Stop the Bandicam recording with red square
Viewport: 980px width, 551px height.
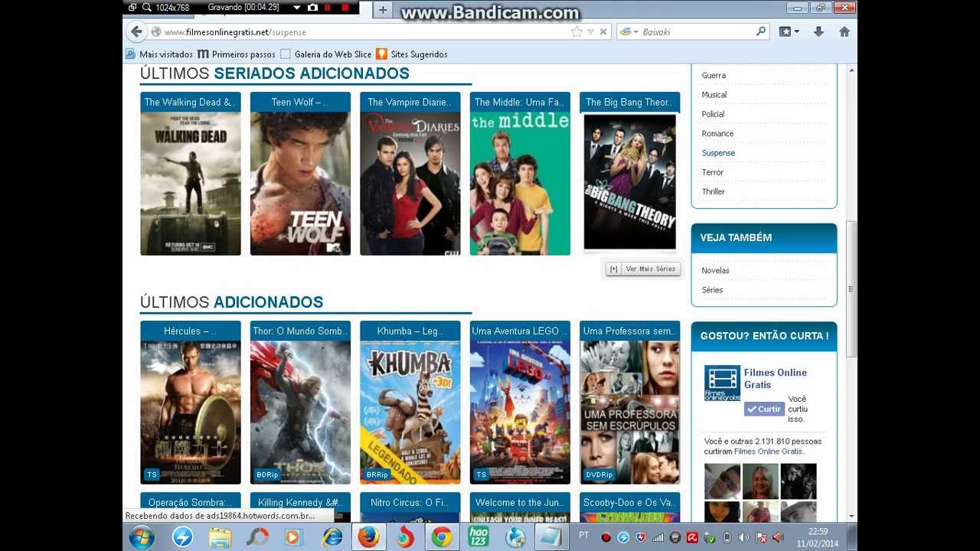coord(345,8)
